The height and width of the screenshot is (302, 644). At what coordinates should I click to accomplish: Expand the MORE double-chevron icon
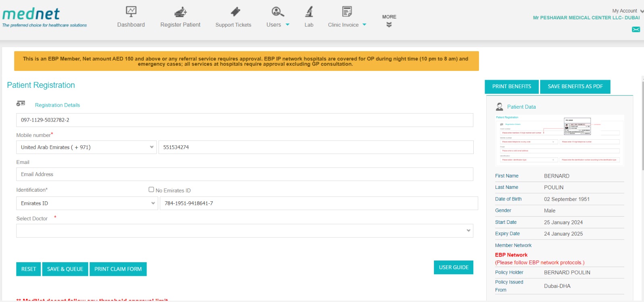pyautogui.click(x=389, y=25)
